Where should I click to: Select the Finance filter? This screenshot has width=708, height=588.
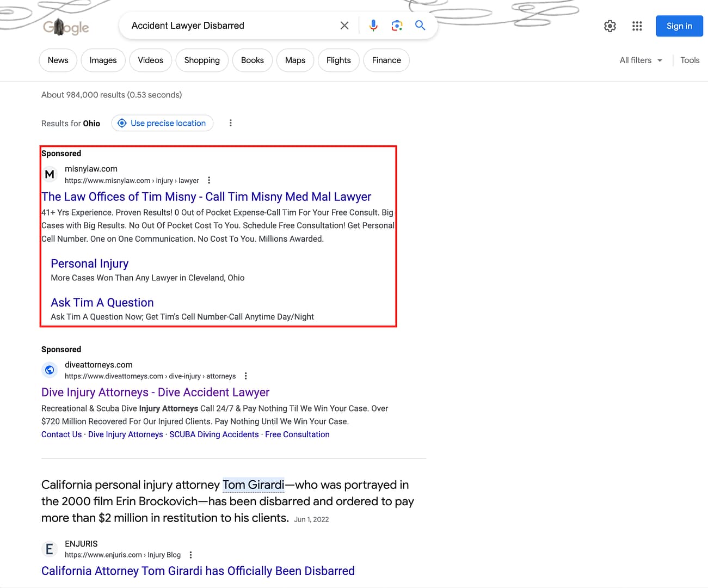coord(386,60)
